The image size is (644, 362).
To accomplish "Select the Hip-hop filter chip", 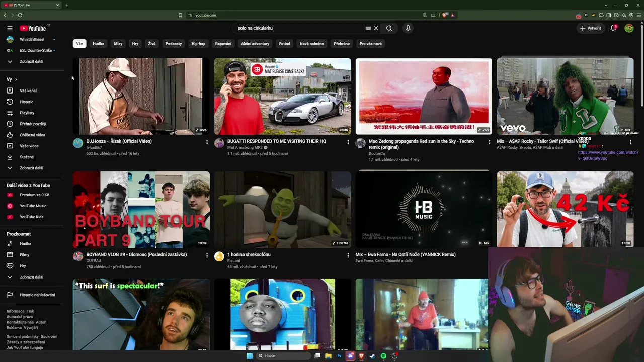I will (x=198, y=44).
